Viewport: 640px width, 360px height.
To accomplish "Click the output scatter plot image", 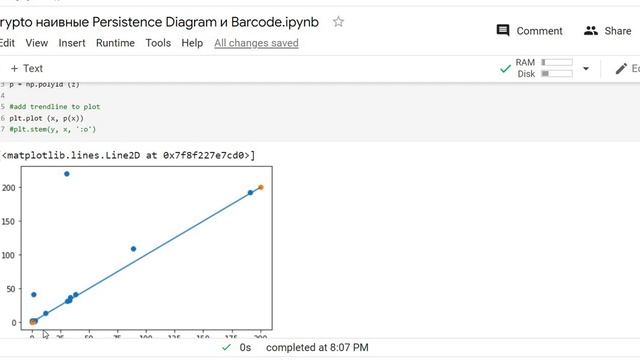I will pyautogui.click(x=136, y=251).
